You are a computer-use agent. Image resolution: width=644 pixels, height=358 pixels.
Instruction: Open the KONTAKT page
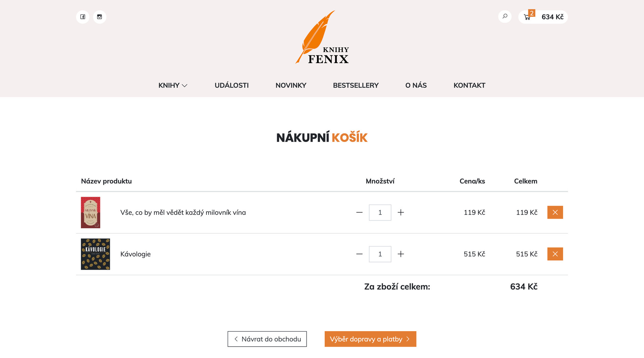coord(469,85)
